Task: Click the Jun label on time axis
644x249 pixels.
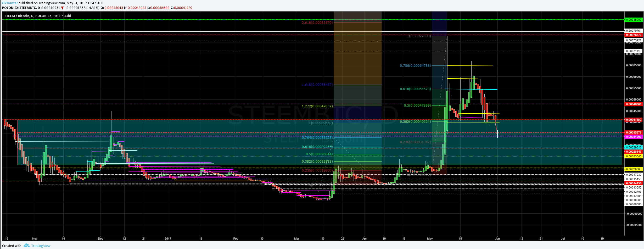Action: (497, 239)
